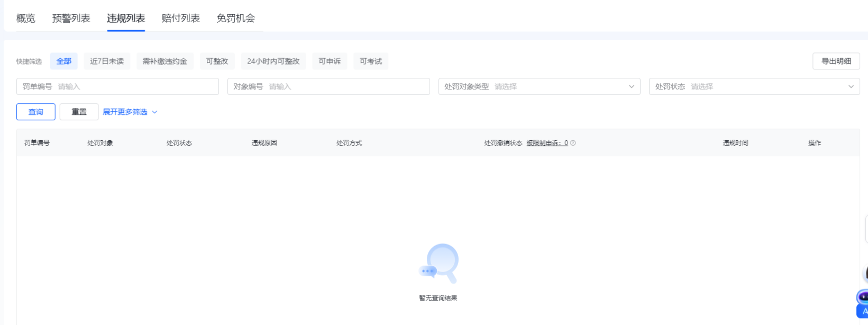The image size is (868, 325).
Task: Go to the 免罚机会 tab
Action: 235,19
